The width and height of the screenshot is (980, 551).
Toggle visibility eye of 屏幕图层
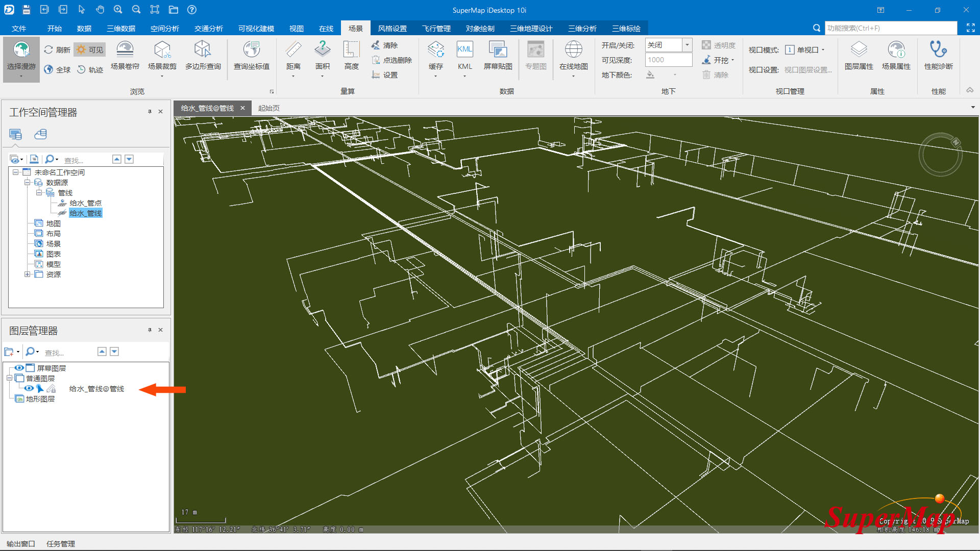[x=19, y=368]
